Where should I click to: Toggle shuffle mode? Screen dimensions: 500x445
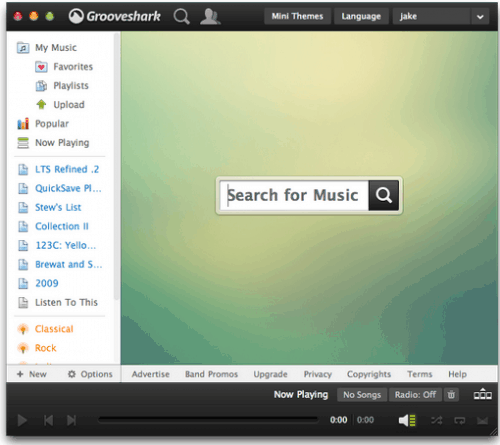(436, 420)
